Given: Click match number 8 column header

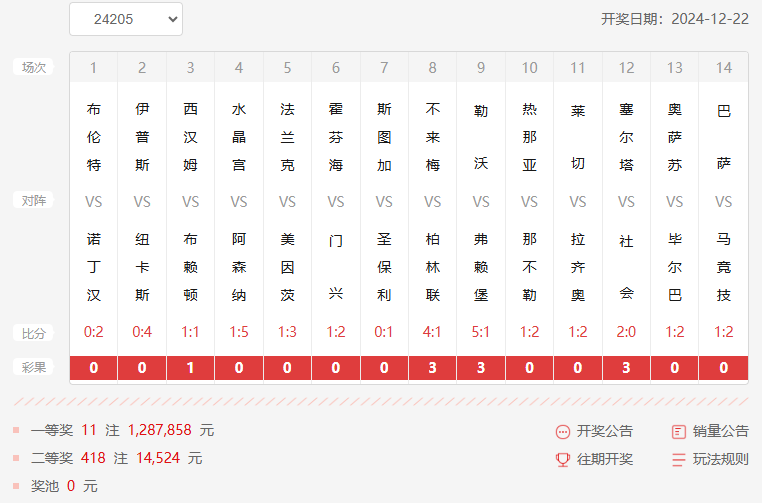Looking at the screenshot, I should coord(433,68).
